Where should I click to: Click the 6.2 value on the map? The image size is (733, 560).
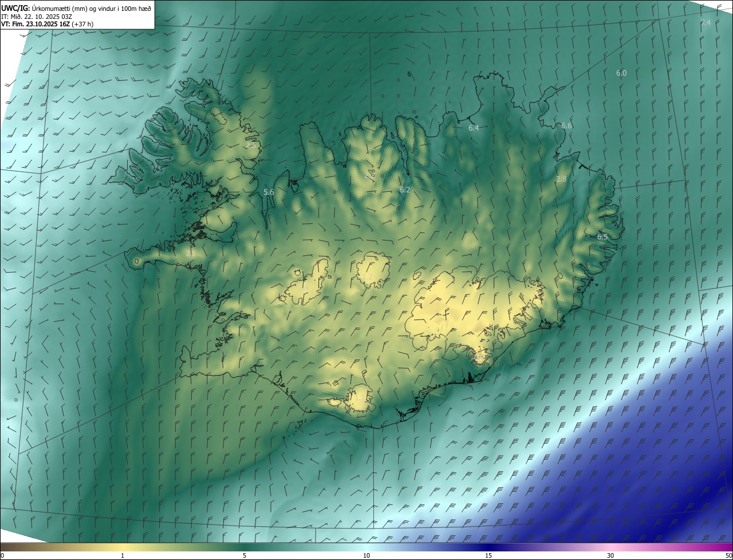coord(405,190)
